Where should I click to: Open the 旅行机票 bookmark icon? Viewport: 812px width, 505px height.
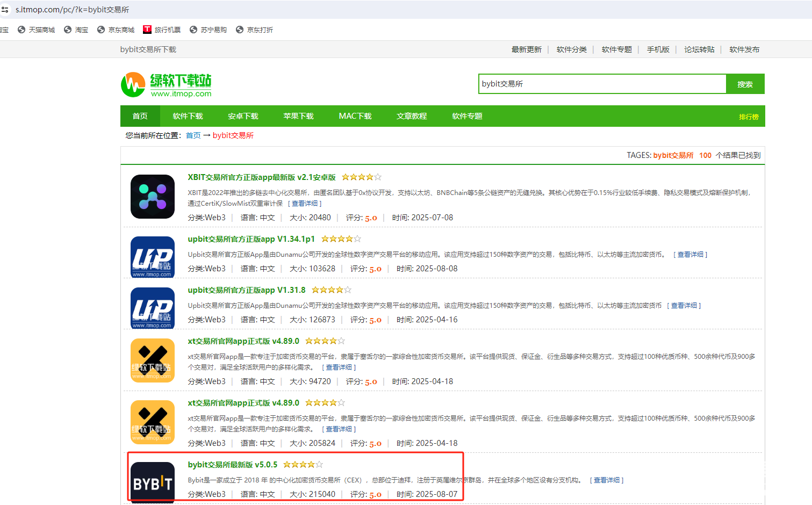[147, 30]
